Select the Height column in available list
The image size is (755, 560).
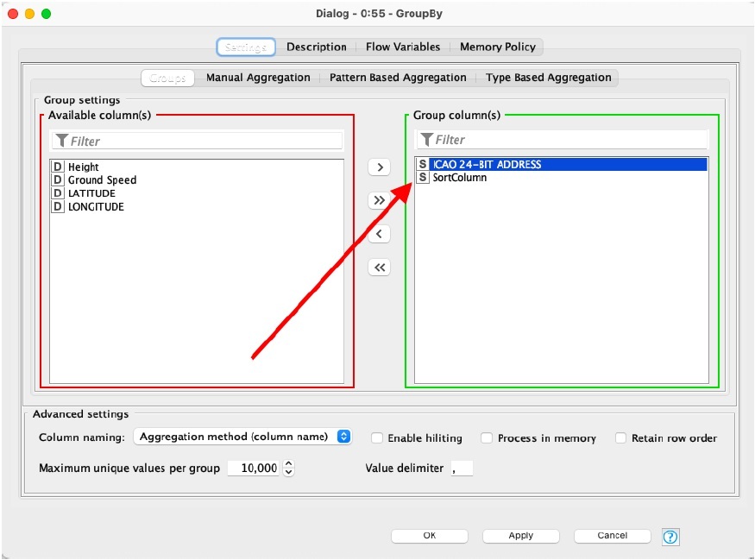click(x=84, y=167)
